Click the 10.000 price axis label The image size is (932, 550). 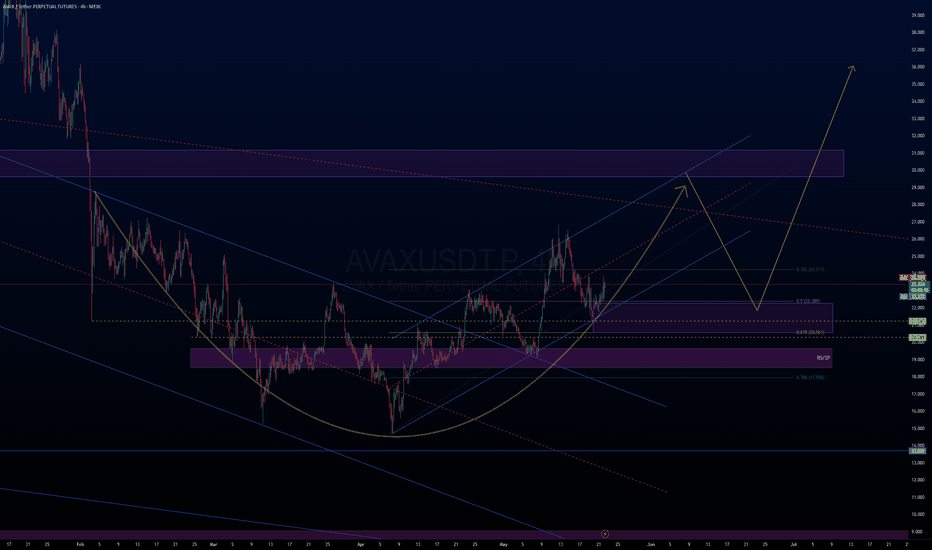[x=918, y=514]
